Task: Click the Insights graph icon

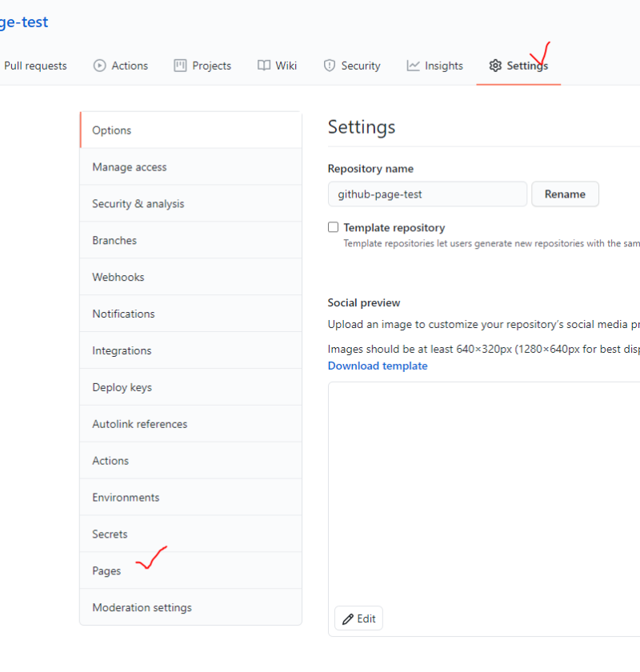Action: 413,66
